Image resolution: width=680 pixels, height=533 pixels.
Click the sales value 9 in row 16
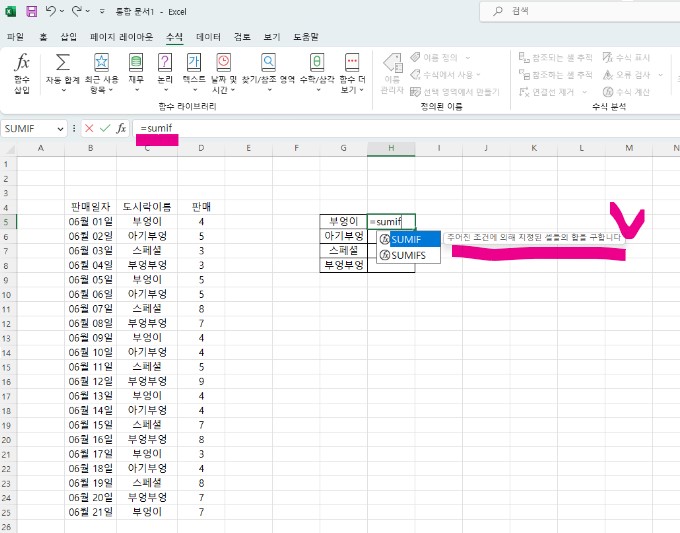pos(201,381)
